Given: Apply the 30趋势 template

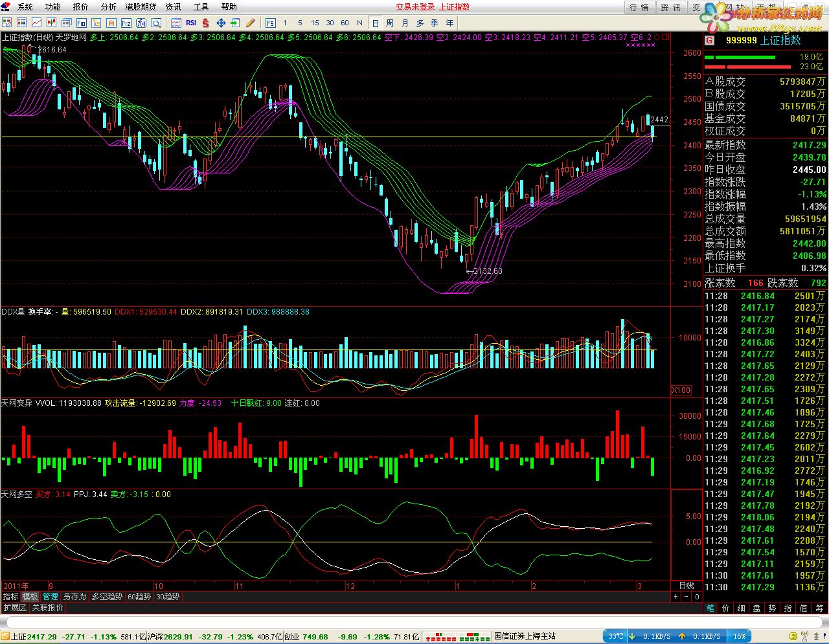Looking at the screenshot, I should [168, 597].
